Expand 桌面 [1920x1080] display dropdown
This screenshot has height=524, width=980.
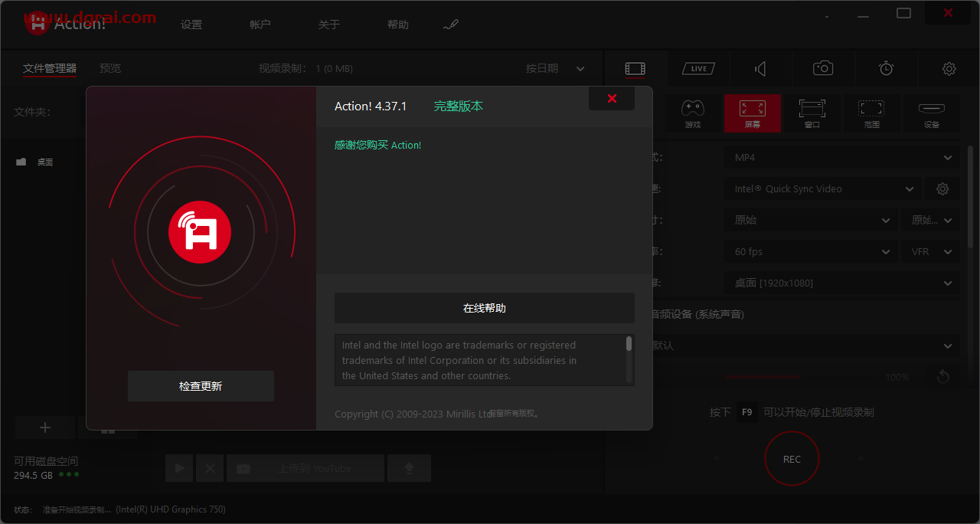842,283
